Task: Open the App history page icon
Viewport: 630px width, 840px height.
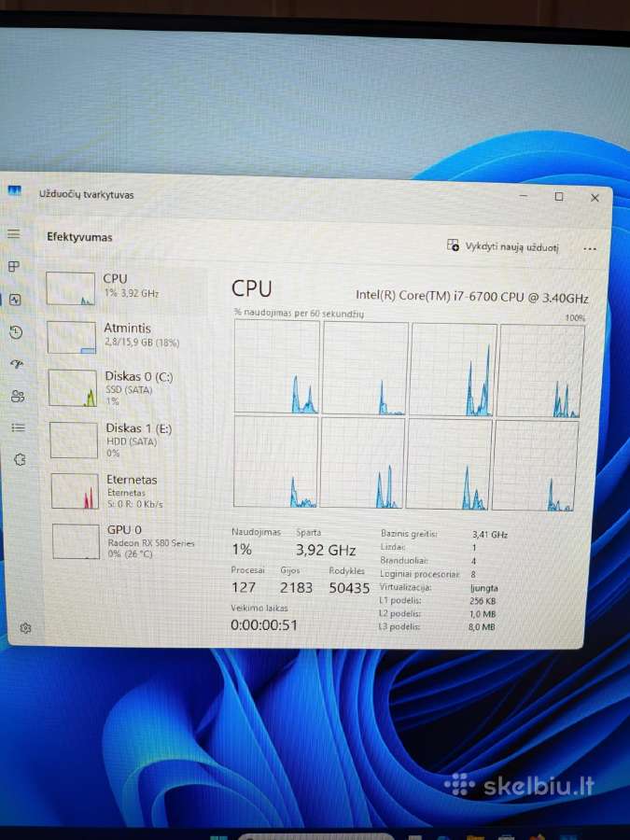Action: click(16, 332)
